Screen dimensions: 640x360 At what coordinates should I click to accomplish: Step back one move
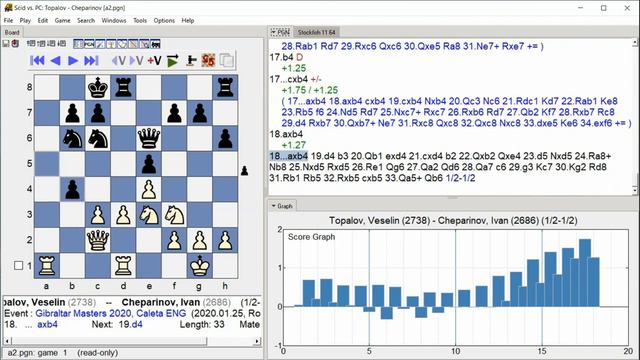pos(56,61)
